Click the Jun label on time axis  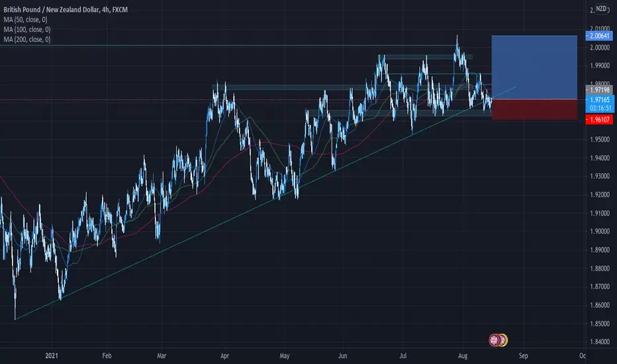pos(343,356)
